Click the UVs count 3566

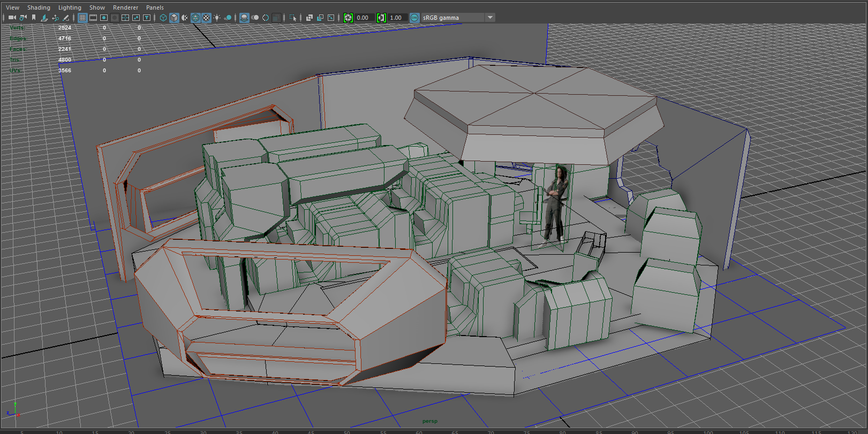[65, 71]
